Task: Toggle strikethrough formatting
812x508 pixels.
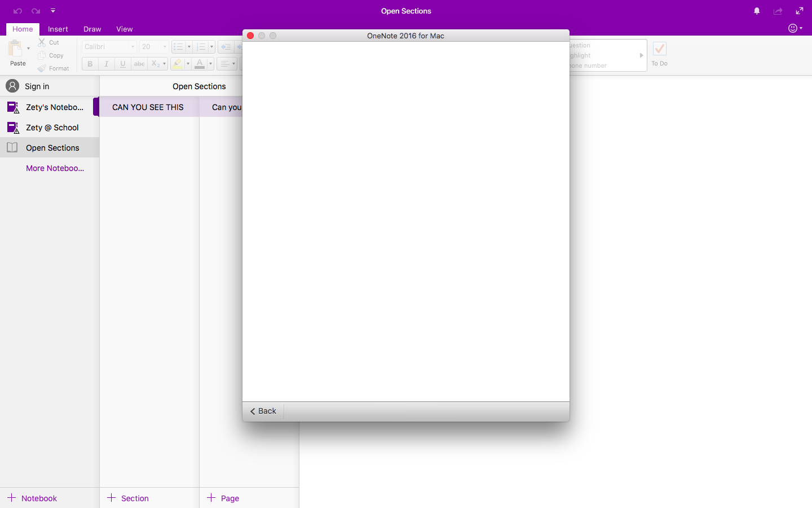Action: (139, 64)
